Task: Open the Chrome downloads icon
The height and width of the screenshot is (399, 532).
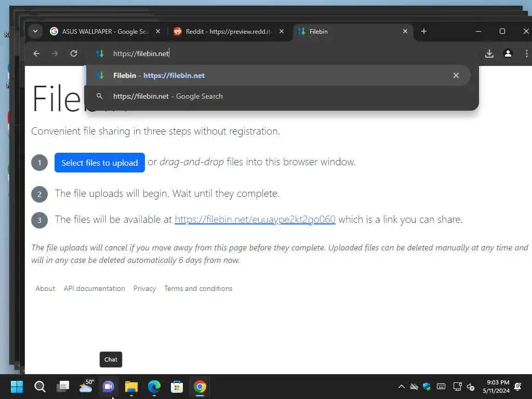Action: coord(489,54)
